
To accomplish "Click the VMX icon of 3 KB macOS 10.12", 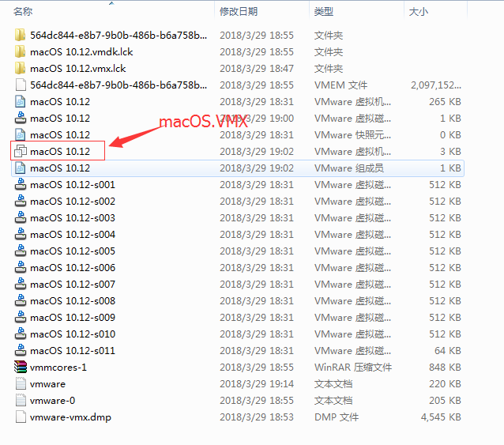I will pos(21,151).
